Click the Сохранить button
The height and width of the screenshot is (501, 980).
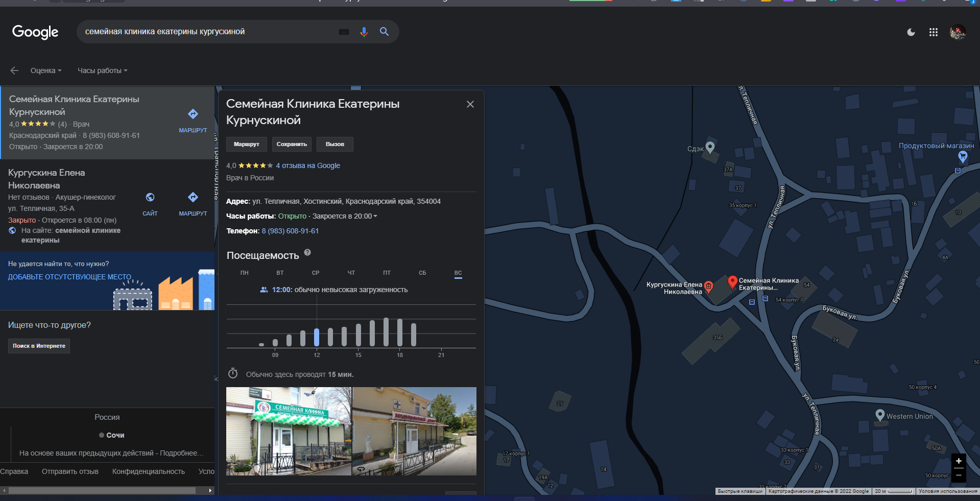pos(292,144)
